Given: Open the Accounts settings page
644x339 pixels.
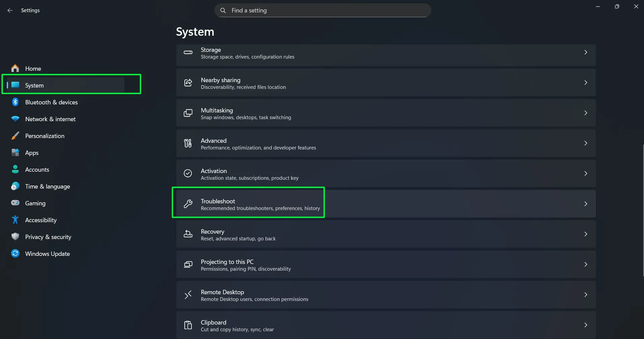Looking at the screenshot, I should [x=37, y=169].
